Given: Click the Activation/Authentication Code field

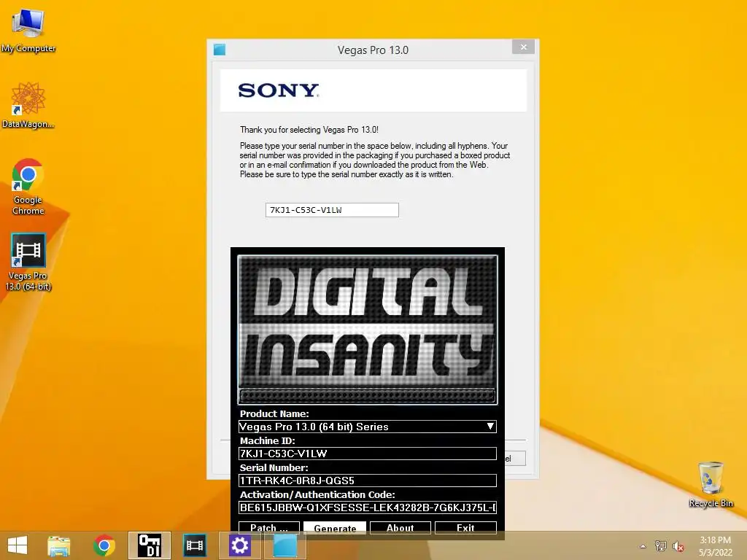Looking at the screenshot, I should (x=368, y=507).
